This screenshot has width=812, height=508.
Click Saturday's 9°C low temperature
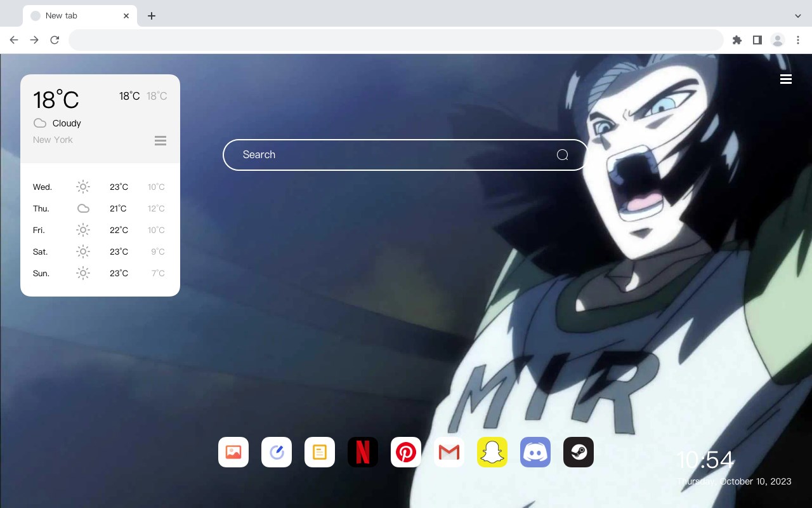(158, 252)
